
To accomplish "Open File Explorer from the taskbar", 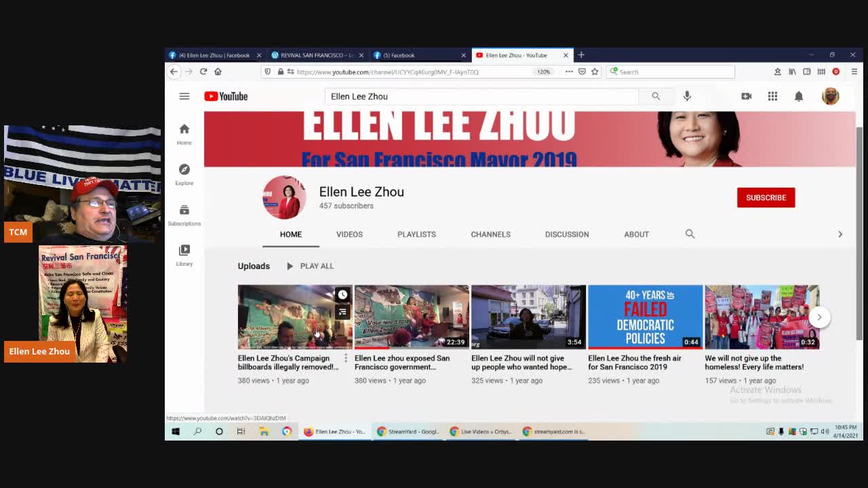I will point(264,431).
